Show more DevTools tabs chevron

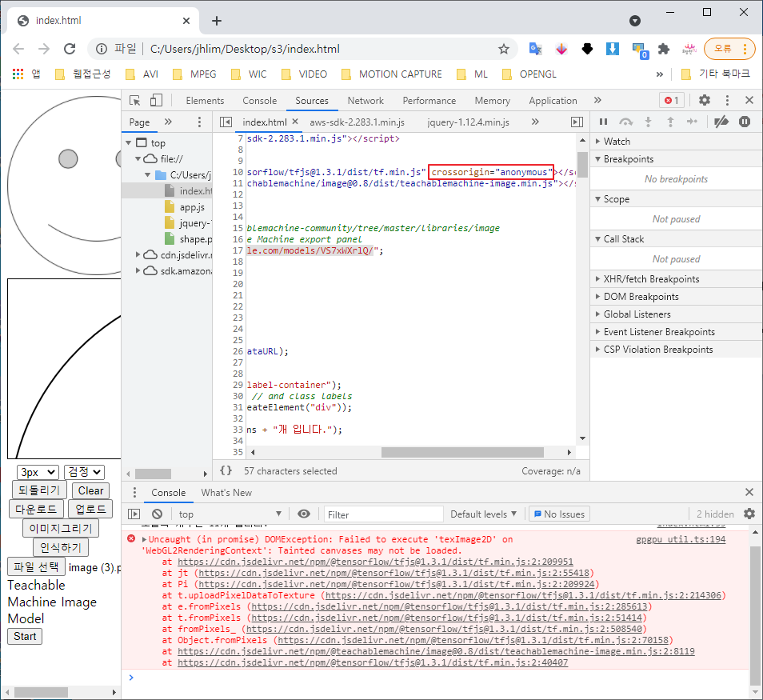(x=597, y=100)
